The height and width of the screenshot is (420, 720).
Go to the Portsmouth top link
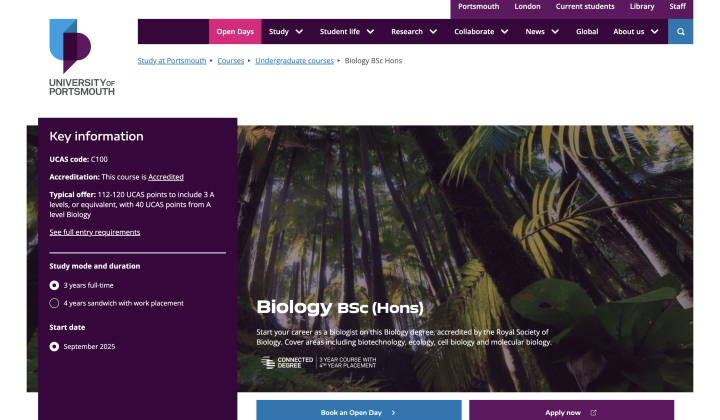pos(478,6)
